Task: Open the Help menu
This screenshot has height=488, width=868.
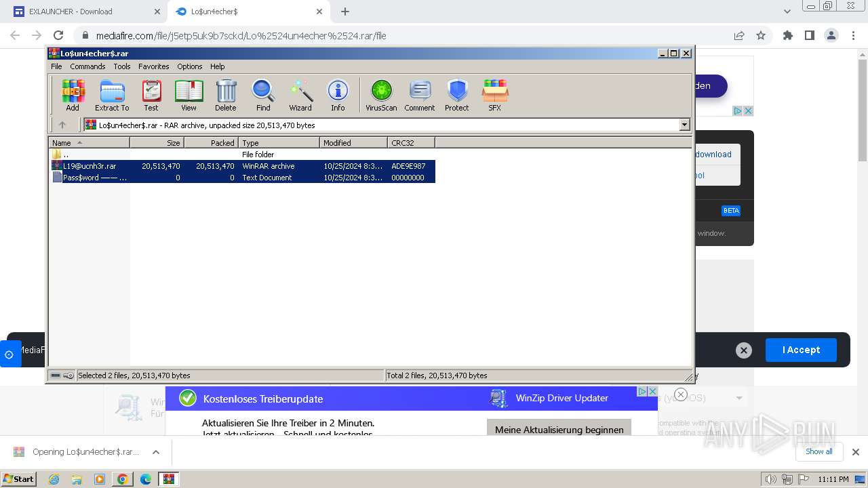Action: (x=217, y=66)
